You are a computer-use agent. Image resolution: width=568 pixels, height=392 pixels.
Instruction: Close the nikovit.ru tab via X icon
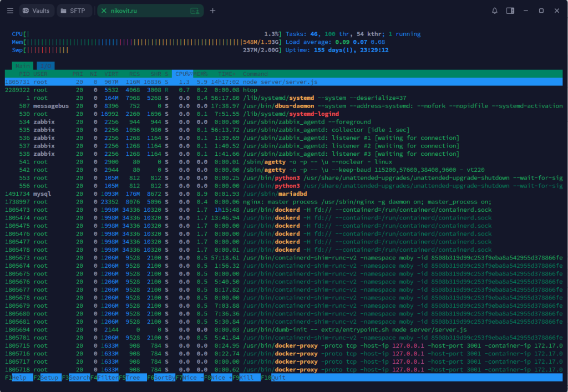104,11
